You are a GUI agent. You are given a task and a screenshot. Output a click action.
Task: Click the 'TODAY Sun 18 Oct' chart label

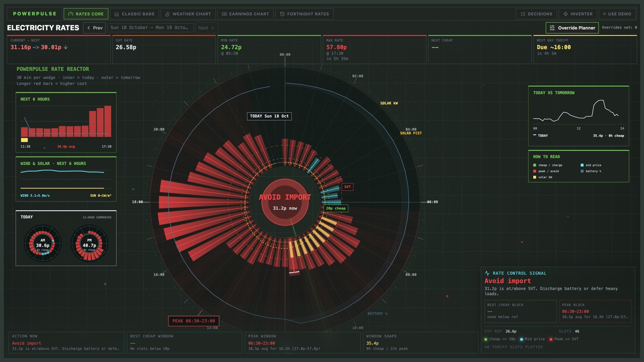tap(269, 116)
